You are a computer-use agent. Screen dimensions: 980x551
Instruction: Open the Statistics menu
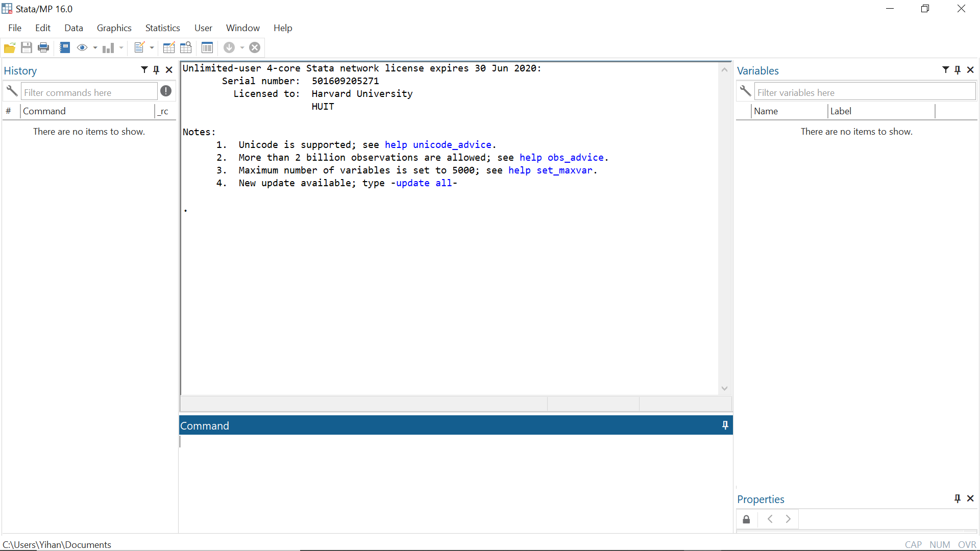click(162, 28)
